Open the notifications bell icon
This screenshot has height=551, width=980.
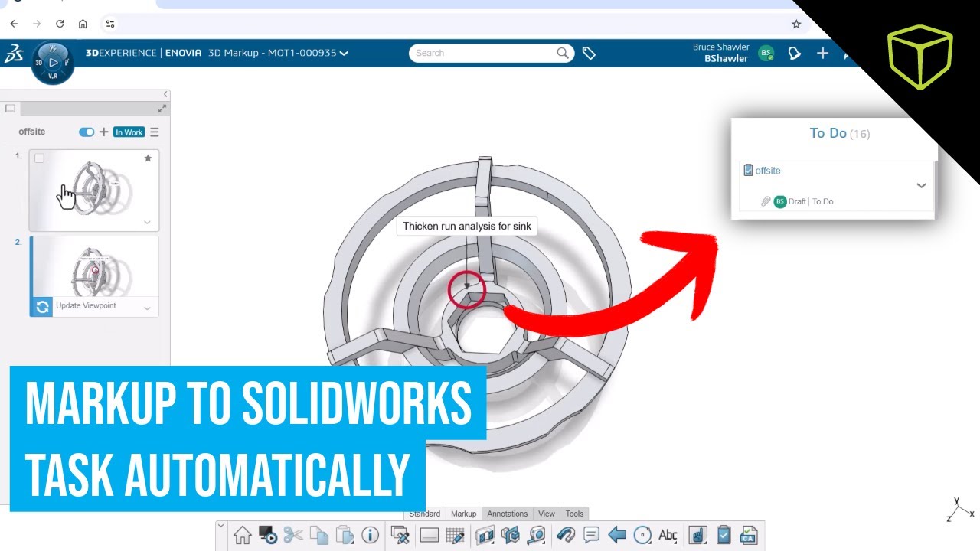[x=795, y=53]
